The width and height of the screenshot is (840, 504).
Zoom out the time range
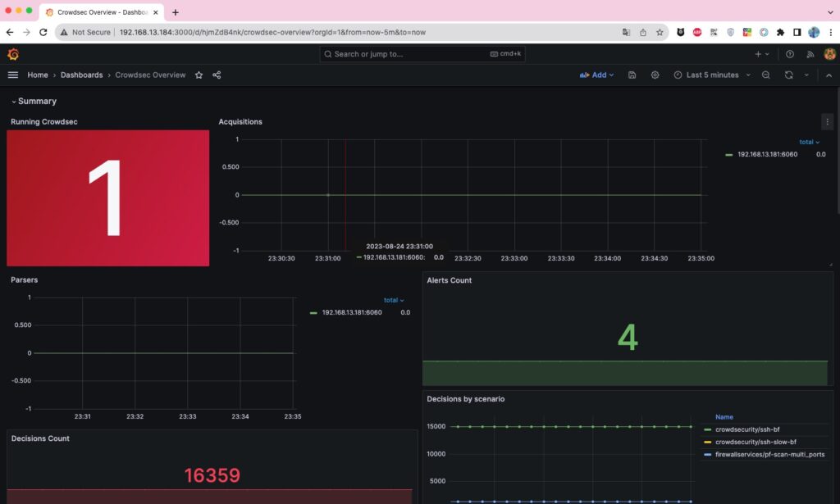766,75
